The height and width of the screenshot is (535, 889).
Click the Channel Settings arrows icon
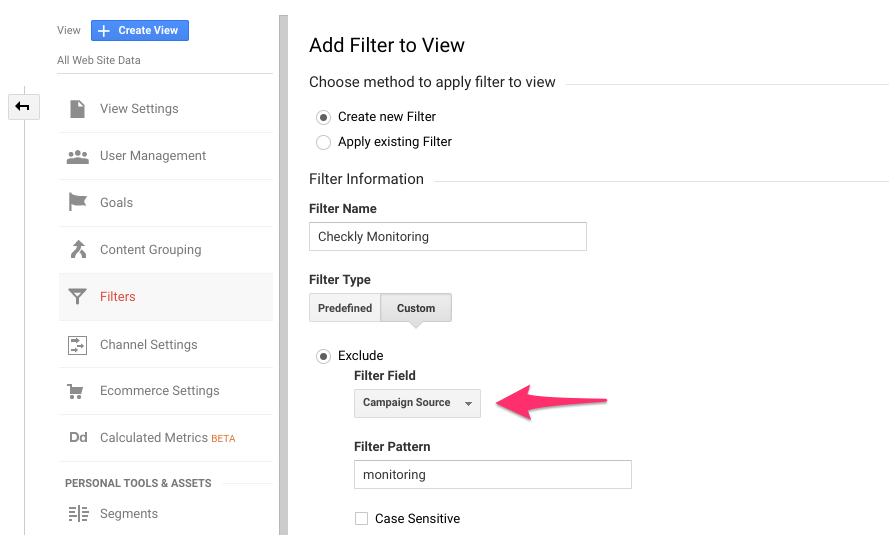pos(77,345)
